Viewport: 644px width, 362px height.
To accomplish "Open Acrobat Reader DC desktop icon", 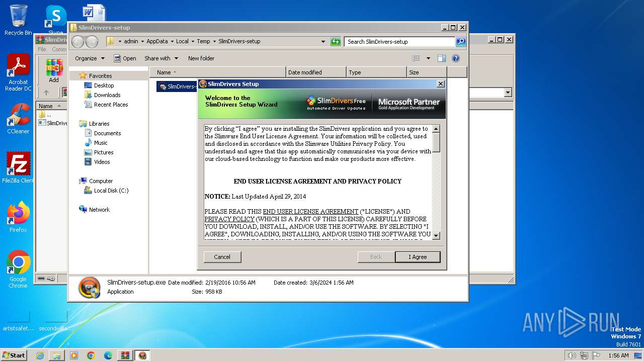I will pyautogui.click(x=18, y=73).
